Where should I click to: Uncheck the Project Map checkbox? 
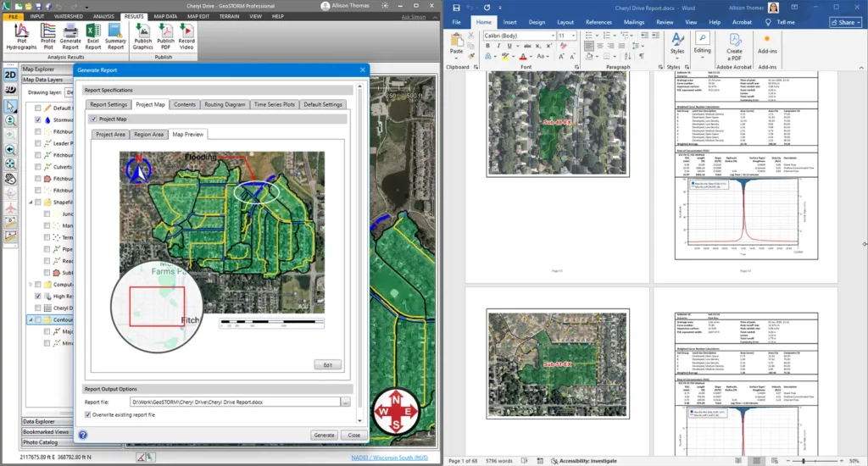click(x=93, y=119)
